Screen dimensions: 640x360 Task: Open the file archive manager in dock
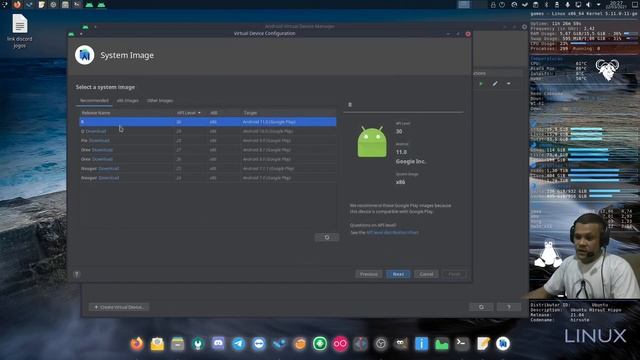[178, 344]
